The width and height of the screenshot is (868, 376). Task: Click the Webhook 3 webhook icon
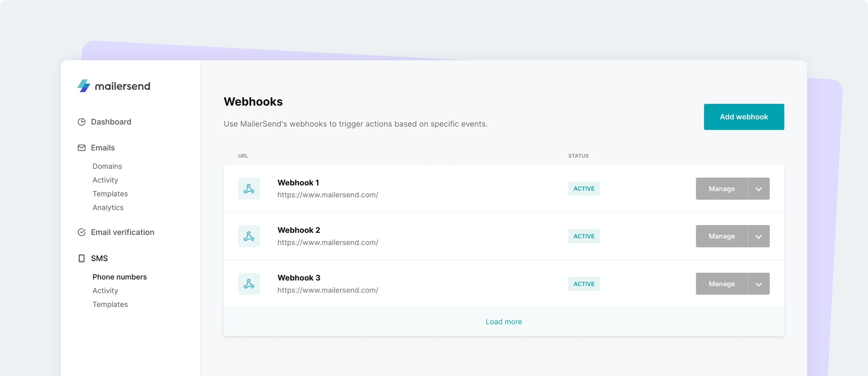[x=249, y=284]
